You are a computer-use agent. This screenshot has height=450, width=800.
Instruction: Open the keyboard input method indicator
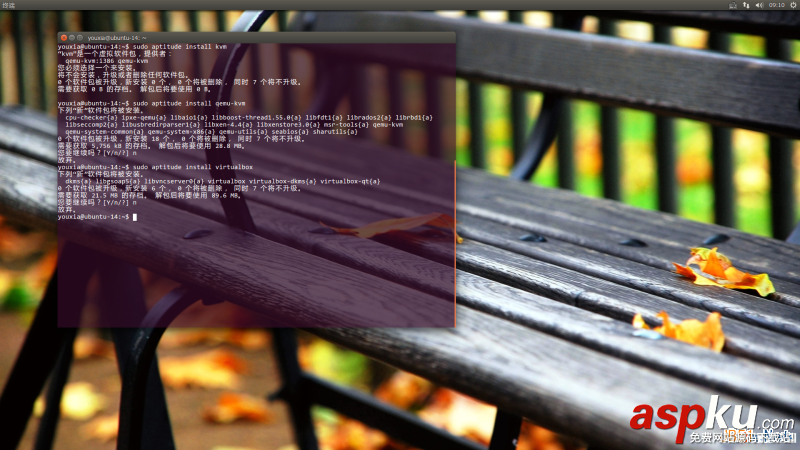733,5
